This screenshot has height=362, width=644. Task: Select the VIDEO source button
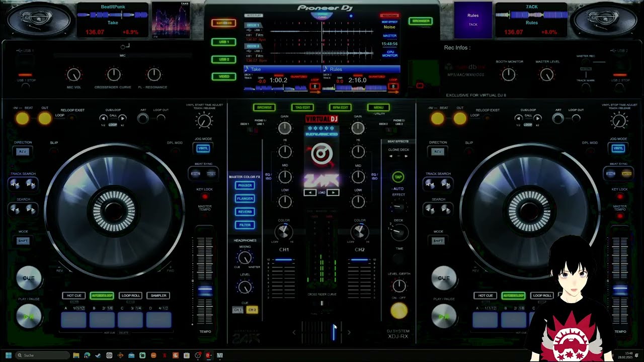224,76
